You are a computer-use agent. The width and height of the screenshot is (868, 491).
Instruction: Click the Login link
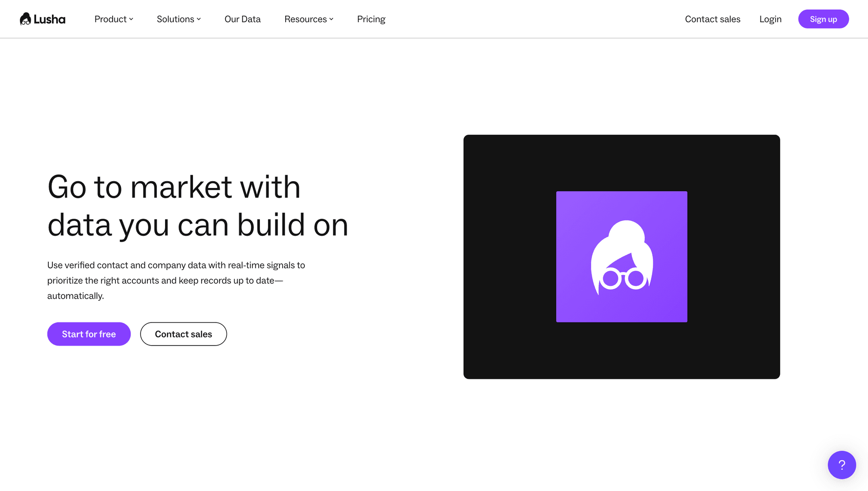770,19
